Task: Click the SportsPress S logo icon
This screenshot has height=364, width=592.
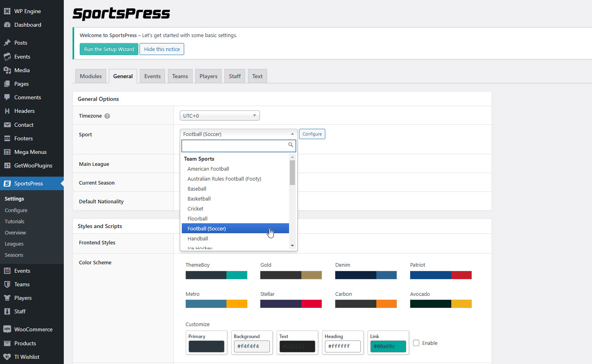Action: [x=7, y=183]
